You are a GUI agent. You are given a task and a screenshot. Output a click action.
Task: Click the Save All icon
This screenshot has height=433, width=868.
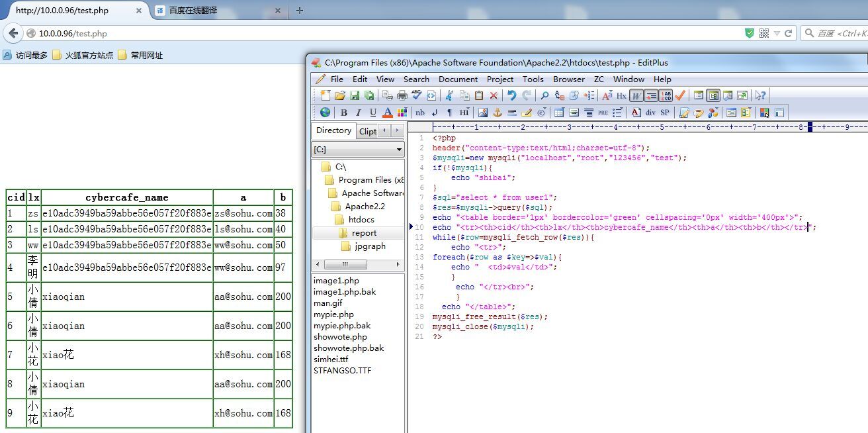point(369,95)
